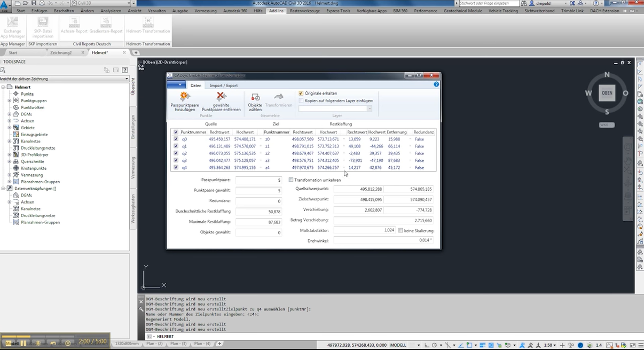
Task: Click the north N compass marker
Action: pyautogui.click(x=607, y=75)
